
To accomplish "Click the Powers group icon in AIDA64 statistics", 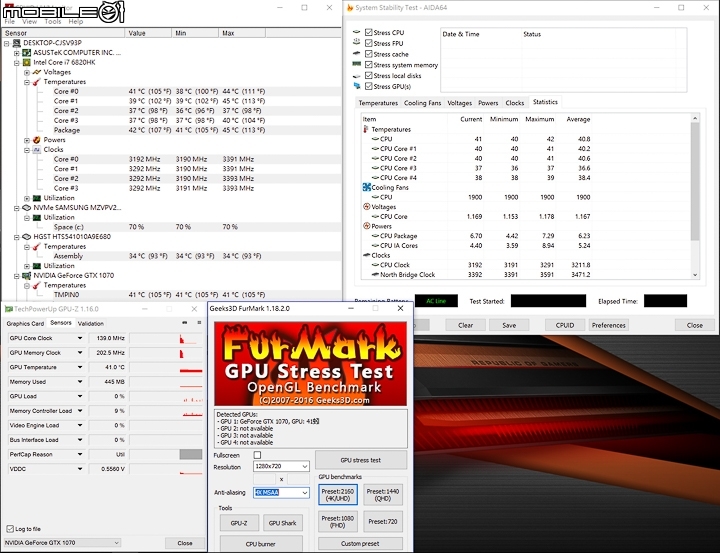I will coord(366,226).
